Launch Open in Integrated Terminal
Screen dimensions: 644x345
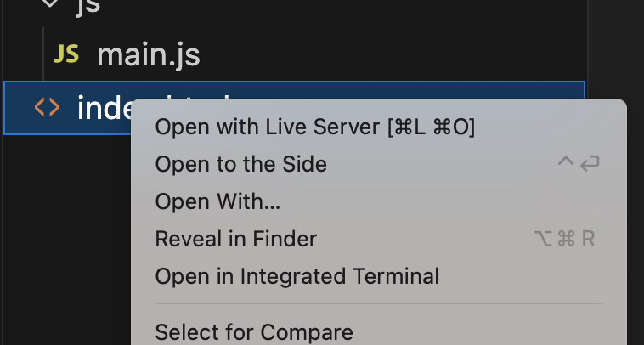point(297,276)
